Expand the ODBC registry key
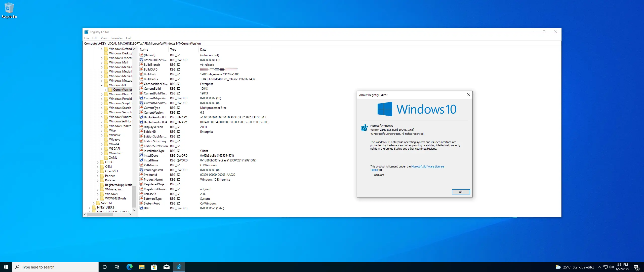 [98, 162]
